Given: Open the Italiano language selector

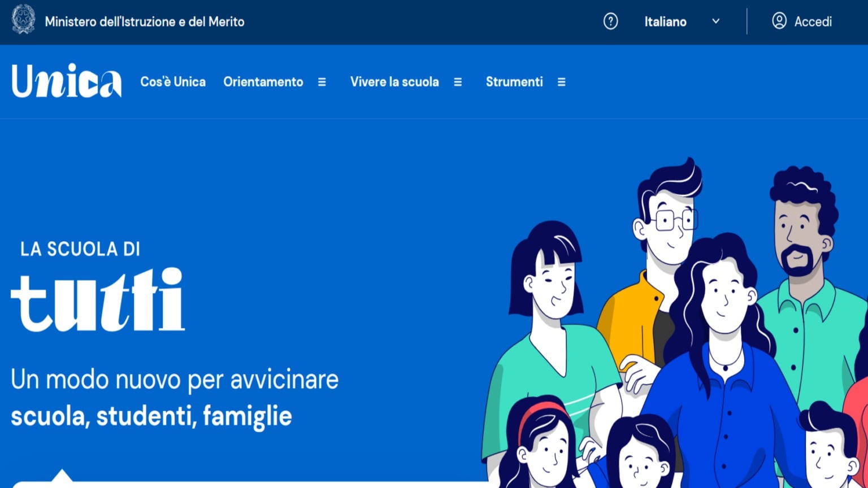Looking at the screenshot, I should (x=665, y=21).
